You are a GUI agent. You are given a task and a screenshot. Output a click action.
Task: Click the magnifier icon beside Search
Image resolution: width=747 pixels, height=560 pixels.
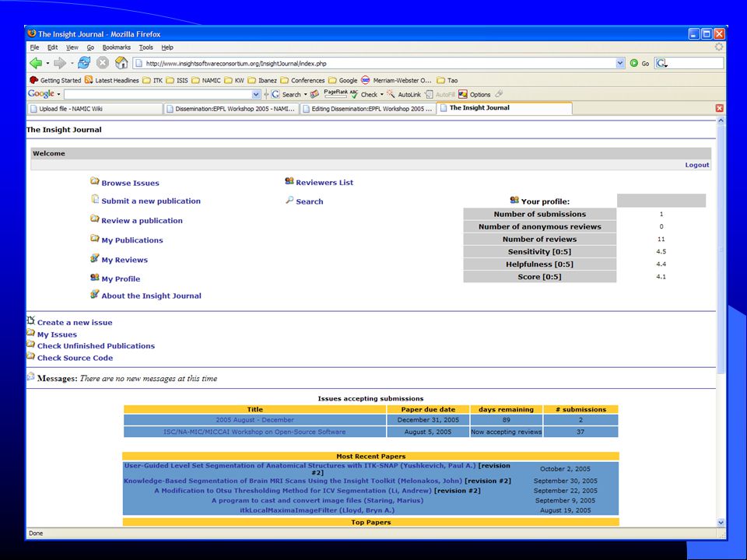click(289, 200)
